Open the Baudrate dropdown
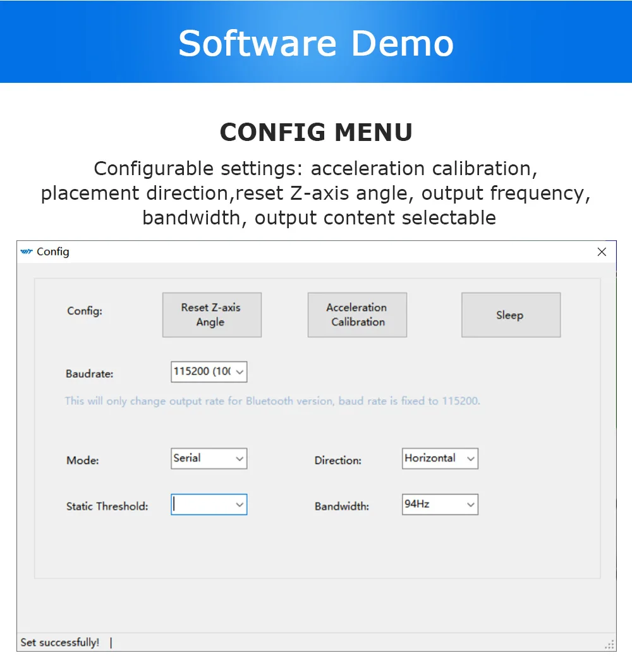632x672 pixels. [209, 372]
